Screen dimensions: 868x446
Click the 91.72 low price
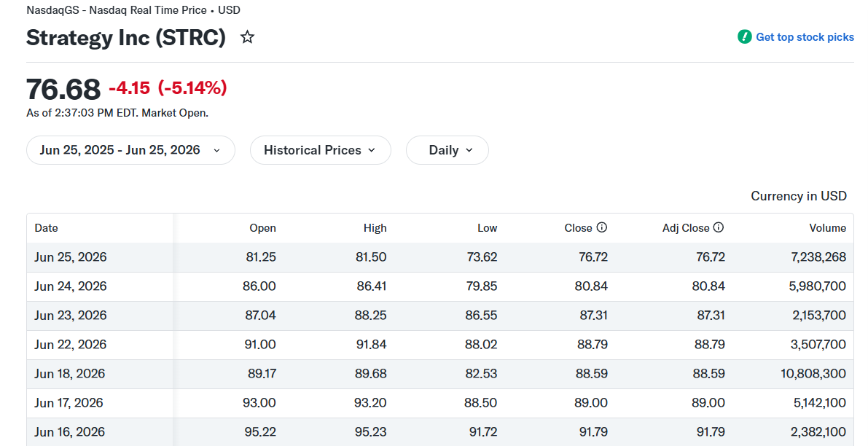click(483, 432)
